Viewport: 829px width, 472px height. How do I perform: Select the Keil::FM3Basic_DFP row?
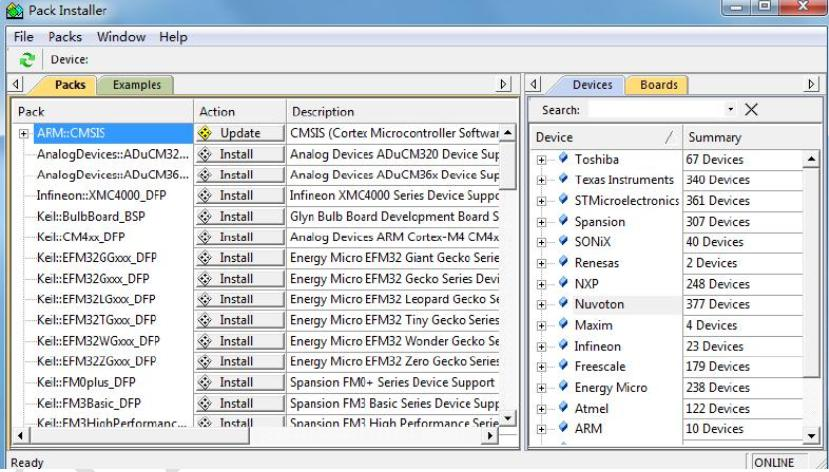89,403
